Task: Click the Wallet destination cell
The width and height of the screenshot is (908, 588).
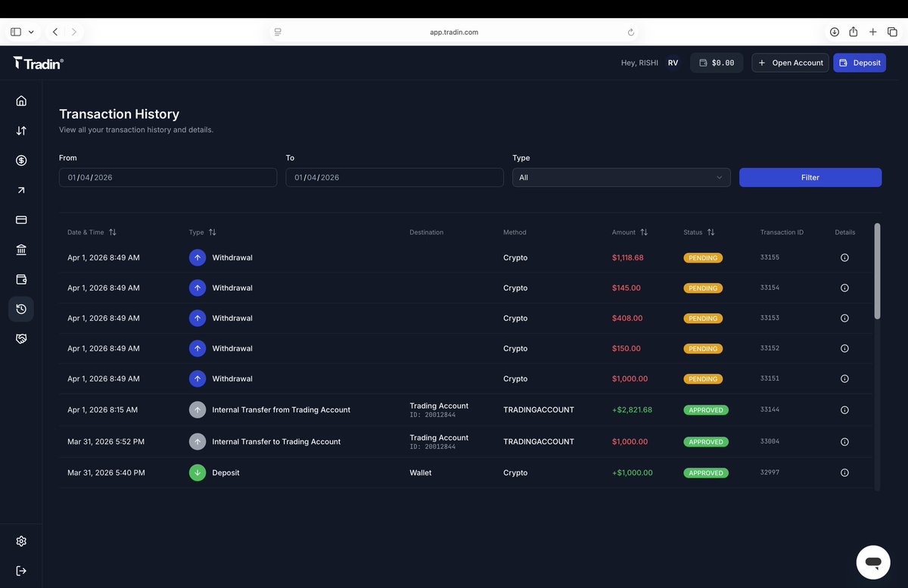Action: (x=421, y=472)
